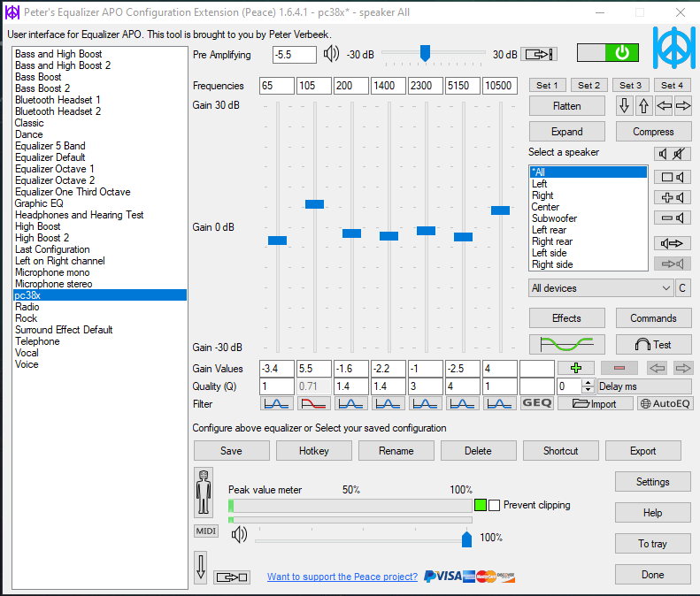Screen dimensions: 700x596
Task: Select Bass Boost 2 preset in list
Action: (100, 88)
